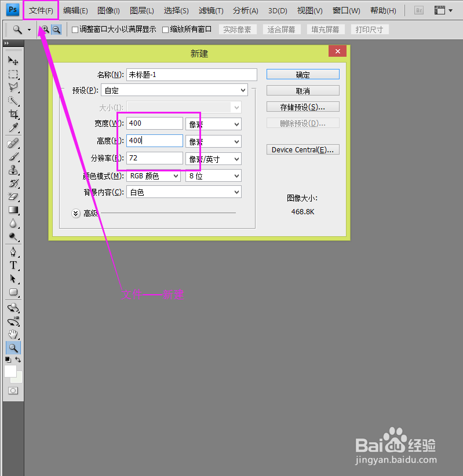This screenshot has width=463, height=476.
Task: Select the Eraser tool
Action: tap(13, 196)
